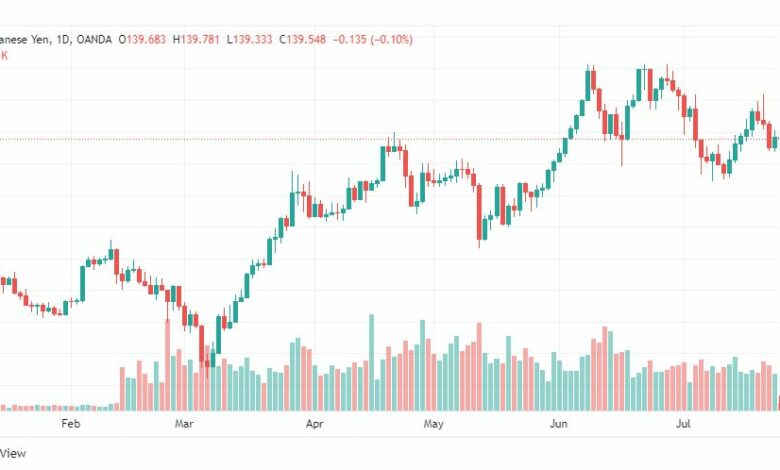The height and width of the screenshot is (470, 780).
Task: Select the open price value O139.683
Action: [142, 39]
